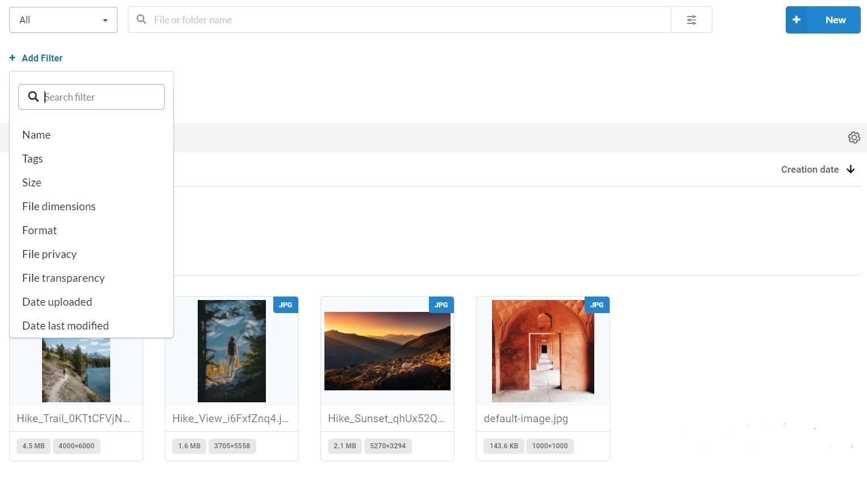Click file name Hike_Sunset_qhUx52Q...
The height and width of the screenshot is (504, 867).
[386, 419]
